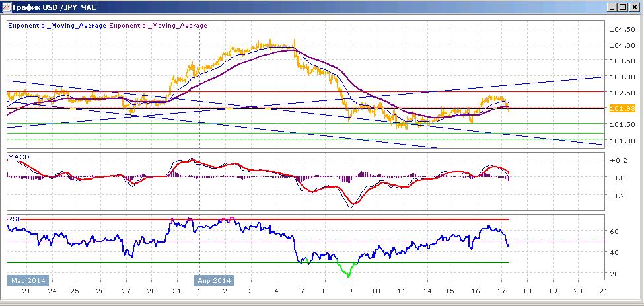Viewport: 644px width, 306px height.
Task: Click date 9 on the time axis
Action: tap(350, 291)
